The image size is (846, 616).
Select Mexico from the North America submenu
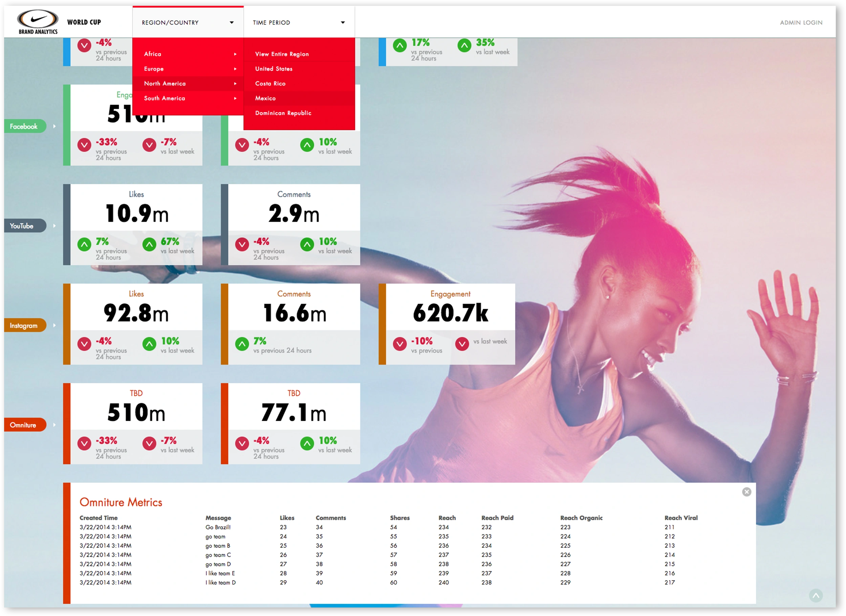click(265, 98)
